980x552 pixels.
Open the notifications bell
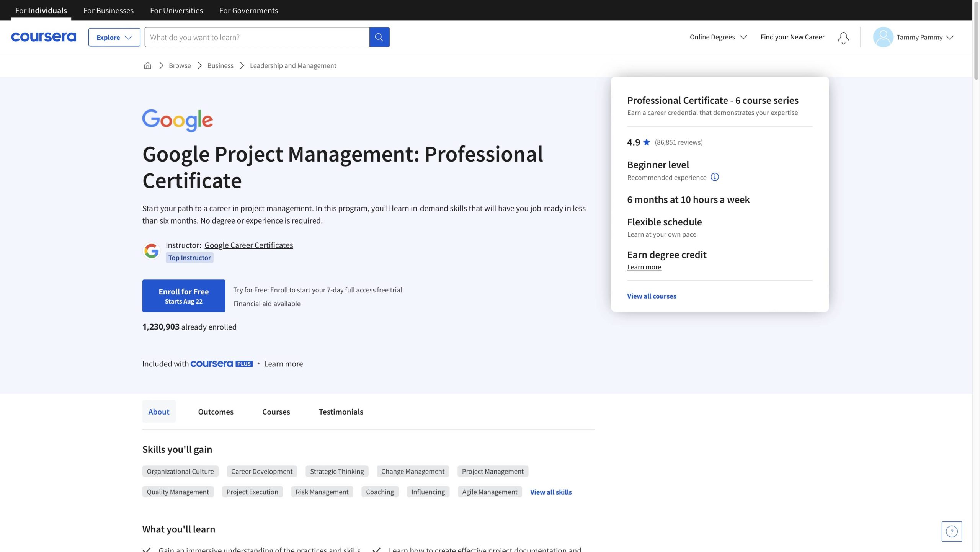point(843,38)
